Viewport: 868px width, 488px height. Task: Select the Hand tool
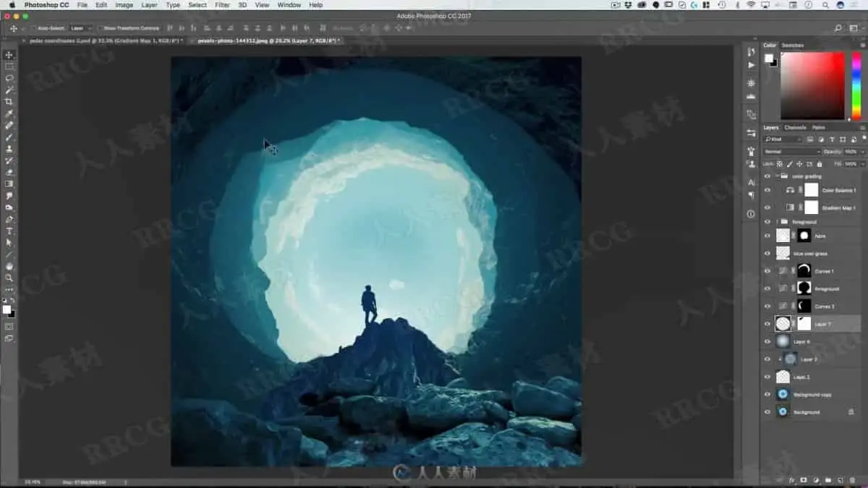9,265
